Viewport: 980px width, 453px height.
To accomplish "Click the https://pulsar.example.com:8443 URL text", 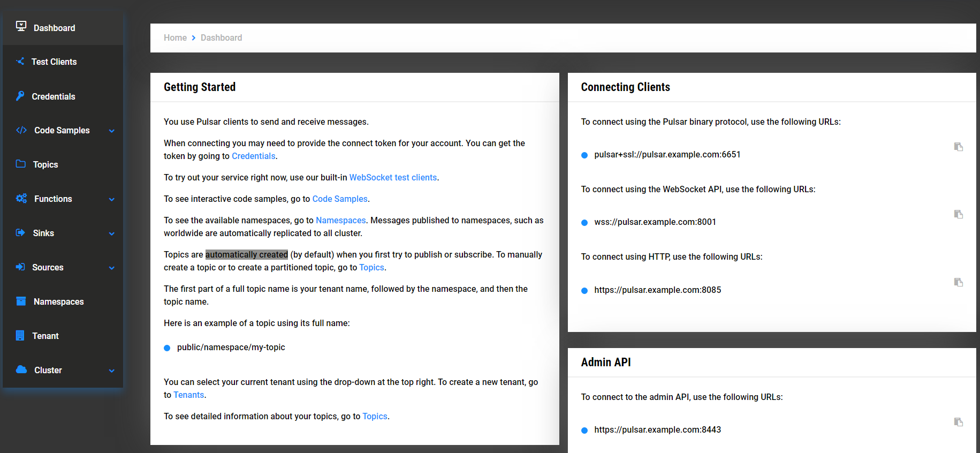I will (658, 429).
